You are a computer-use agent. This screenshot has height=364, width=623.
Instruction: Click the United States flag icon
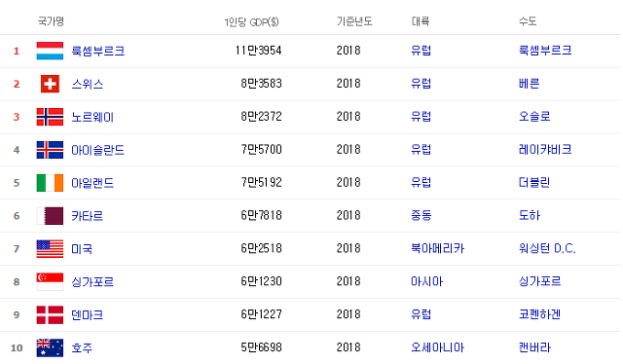pos(50,249)
